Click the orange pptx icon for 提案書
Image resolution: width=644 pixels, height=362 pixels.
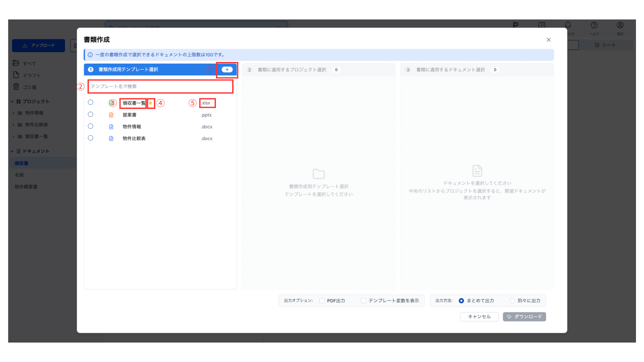[x=111, y=115]
